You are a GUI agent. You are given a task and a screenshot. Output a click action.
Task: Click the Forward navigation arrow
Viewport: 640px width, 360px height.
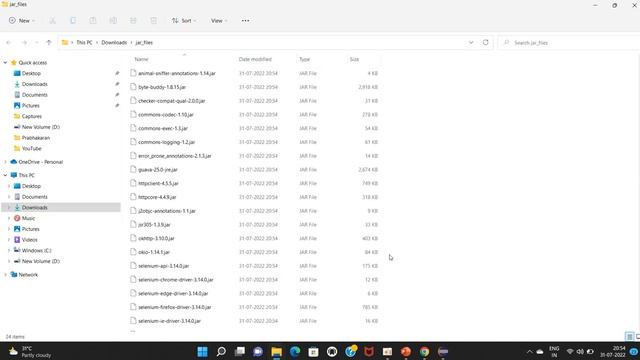[x=24, y=42]
